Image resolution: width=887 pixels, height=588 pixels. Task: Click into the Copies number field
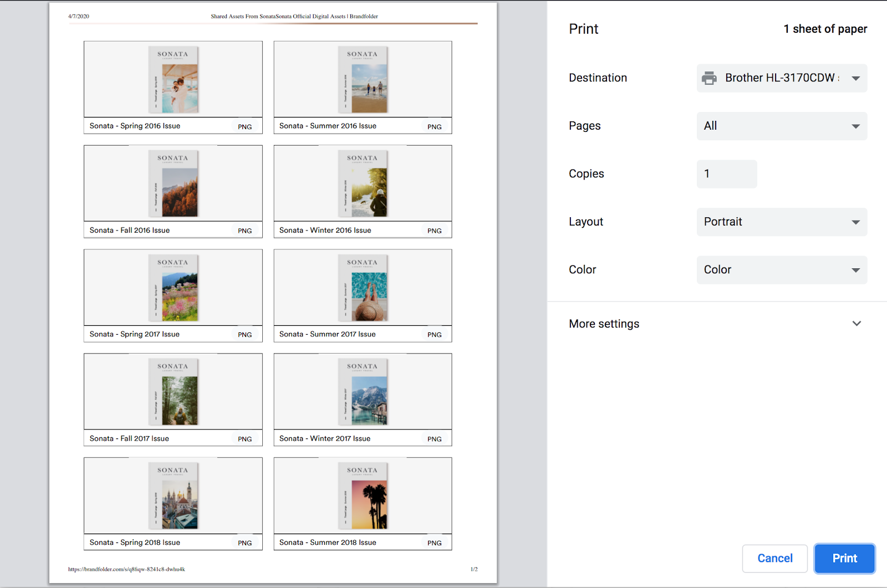click(727, 174)
